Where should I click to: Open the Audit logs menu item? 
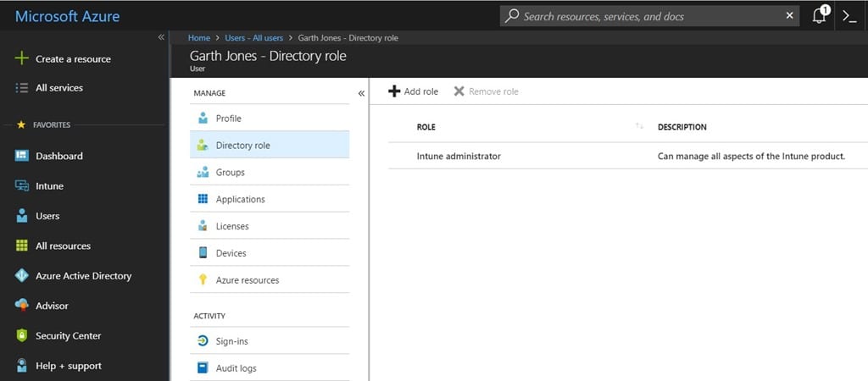pyautogui.click(x=270, y=367)
